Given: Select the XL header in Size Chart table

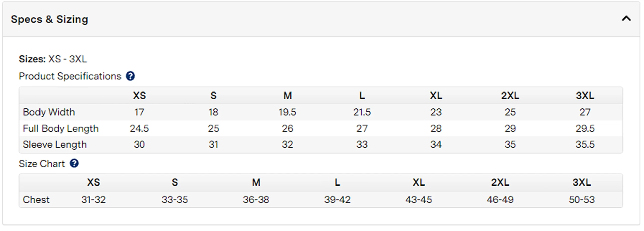Looking at the screenshot, I should [419, 182].
